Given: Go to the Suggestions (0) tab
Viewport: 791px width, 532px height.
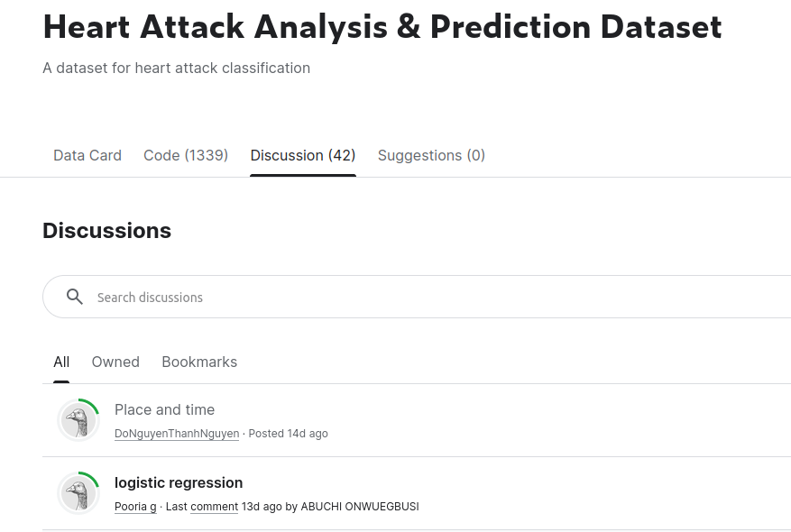Looking at the screenshot, I should pos(431,155).
